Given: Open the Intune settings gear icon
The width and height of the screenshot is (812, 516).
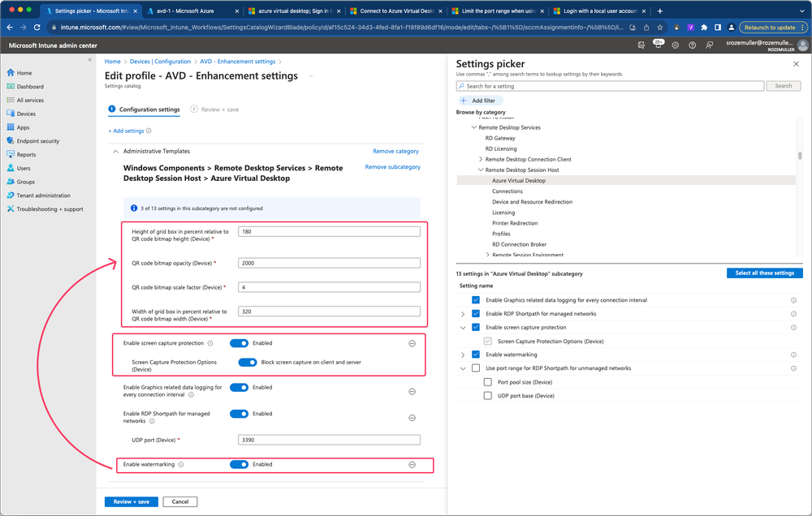Looking at the screenshot, I should pos(676,45).
